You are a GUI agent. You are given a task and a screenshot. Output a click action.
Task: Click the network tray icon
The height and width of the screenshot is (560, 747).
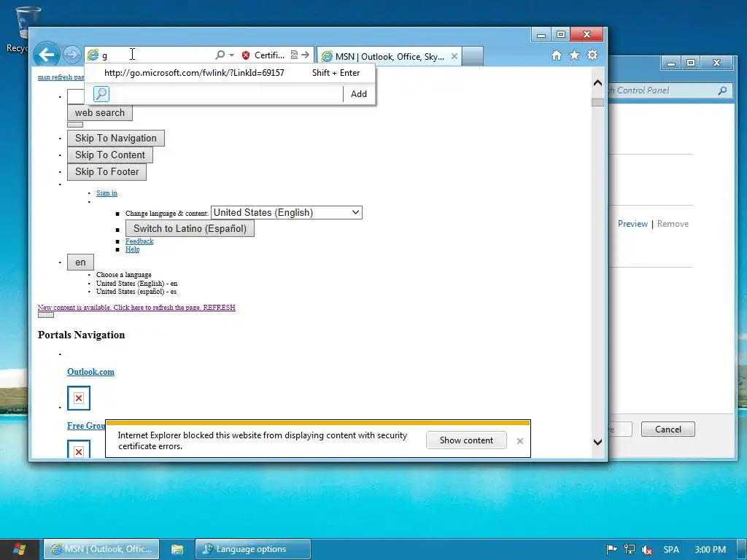pos(630,550)
